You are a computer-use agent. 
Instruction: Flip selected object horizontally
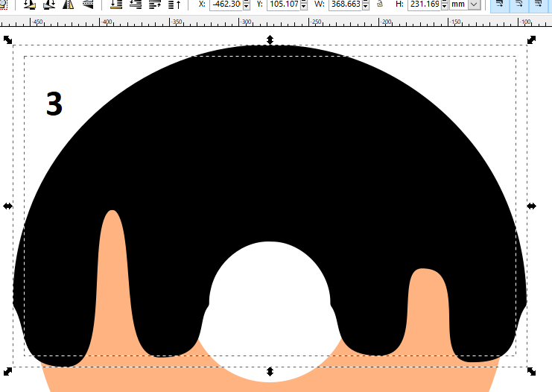pos(69,4)
